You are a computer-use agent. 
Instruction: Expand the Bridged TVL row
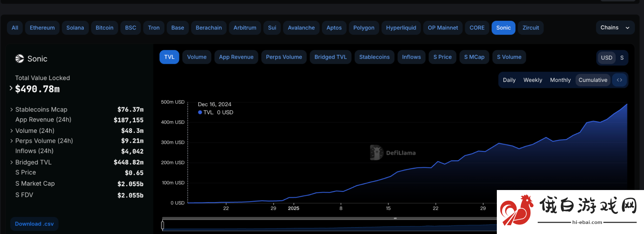click(12, 162)
